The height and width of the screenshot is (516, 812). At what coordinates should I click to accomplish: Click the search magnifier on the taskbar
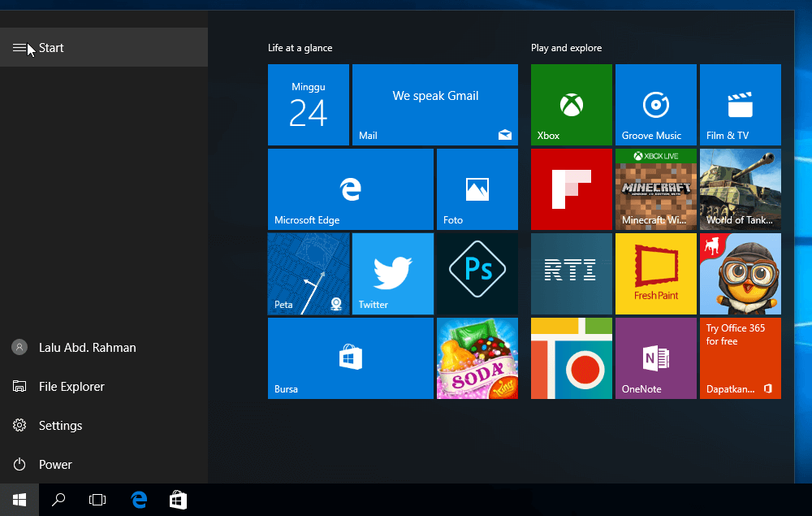click(58, 500)
